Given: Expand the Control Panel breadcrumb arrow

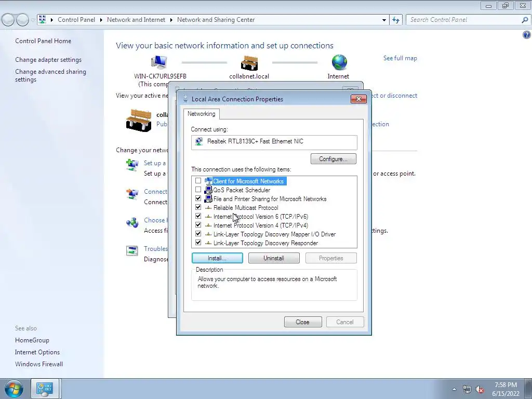Looking at the screenshot, I should click(101, 20).
